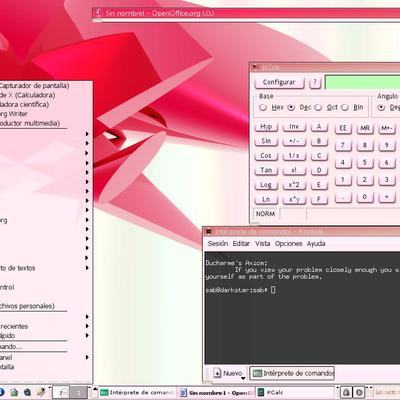
Task: Toggle the Hyp mode button in KCalc
Action: (x=266, y=127)
